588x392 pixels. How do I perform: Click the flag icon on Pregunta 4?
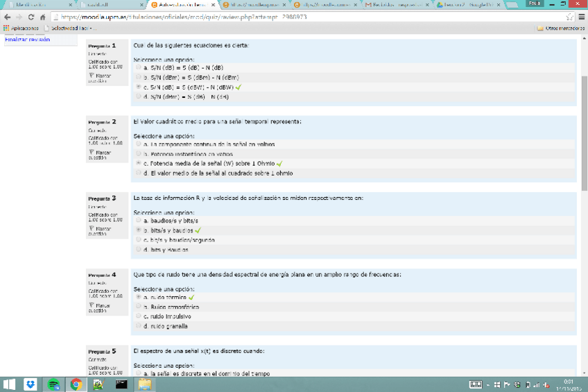point(92,305)
